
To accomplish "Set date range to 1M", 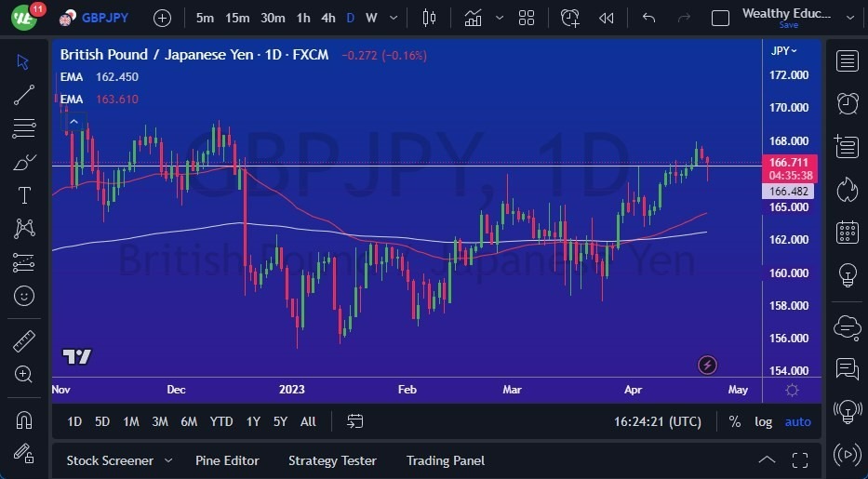I will click(131, 422).
